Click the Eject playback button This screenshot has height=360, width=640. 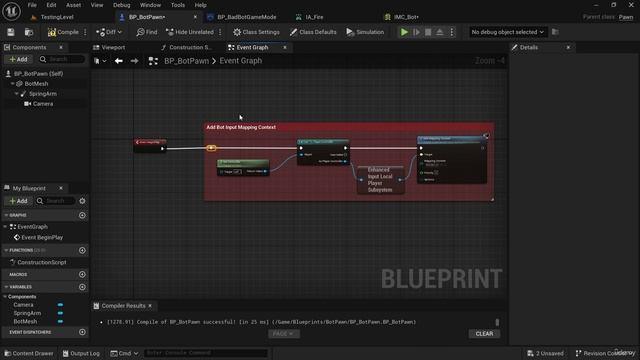(x=440, y=32)
